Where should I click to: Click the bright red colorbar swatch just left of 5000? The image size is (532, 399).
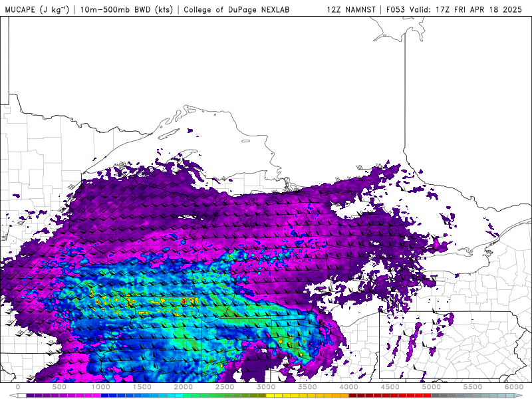(x=428, y=395)
